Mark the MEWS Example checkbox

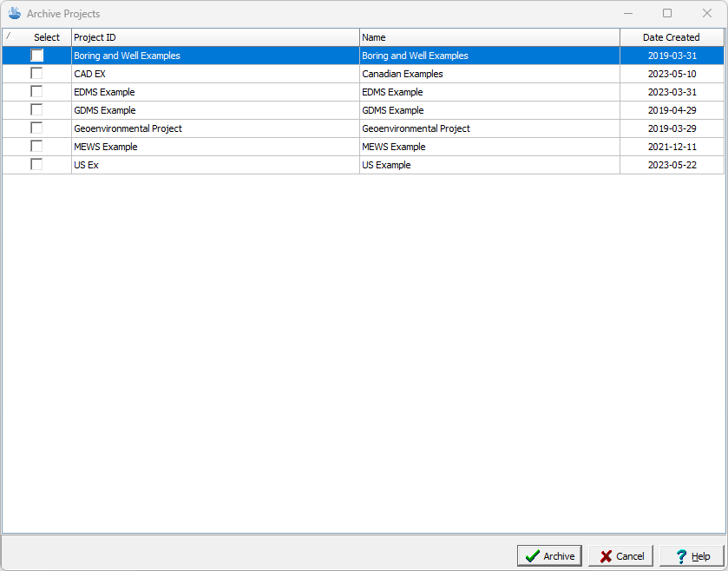pos(36,147)
